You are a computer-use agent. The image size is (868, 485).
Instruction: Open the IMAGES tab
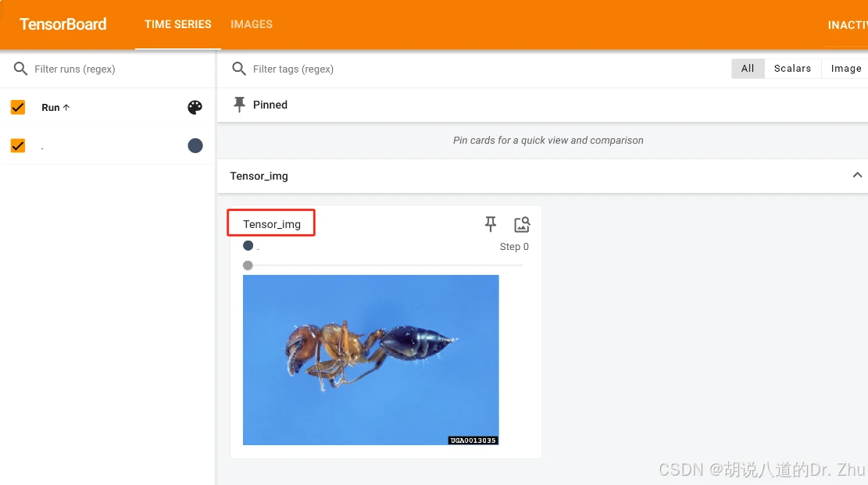click(252, 24)
